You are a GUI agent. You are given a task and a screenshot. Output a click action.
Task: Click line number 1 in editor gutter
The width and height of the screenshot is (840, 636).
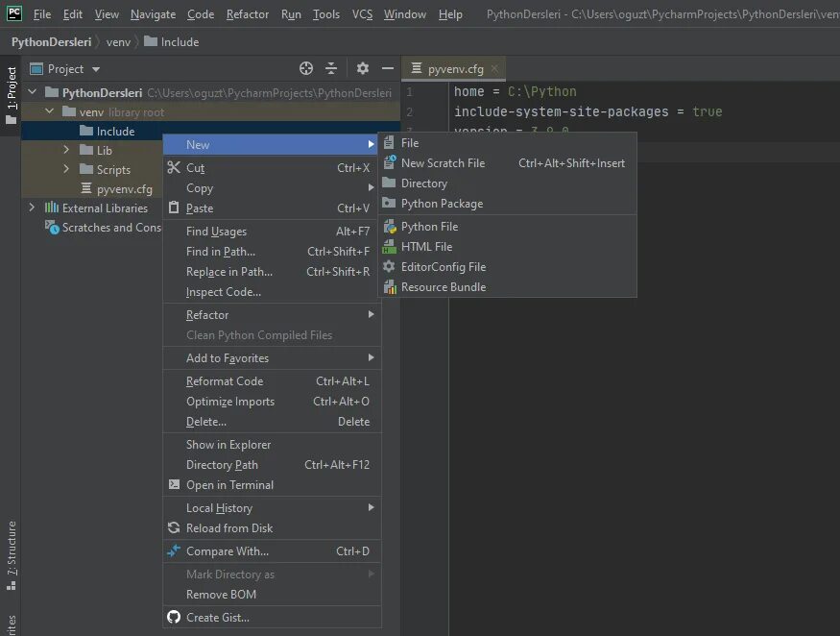410,91
